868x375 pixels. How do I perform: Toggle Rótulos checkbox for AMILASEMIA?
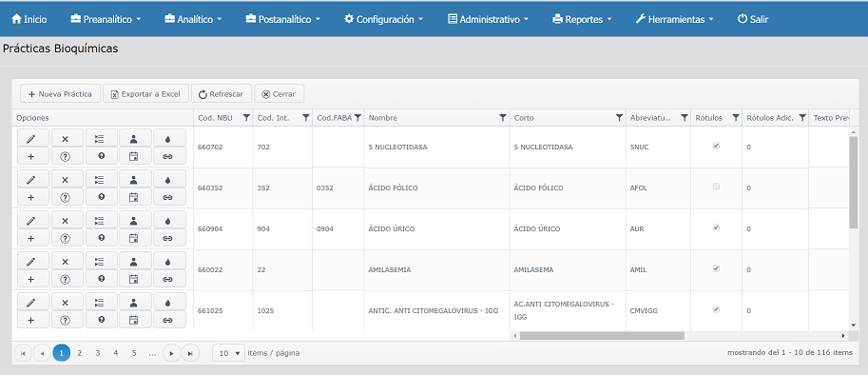(x=716, y=268)
